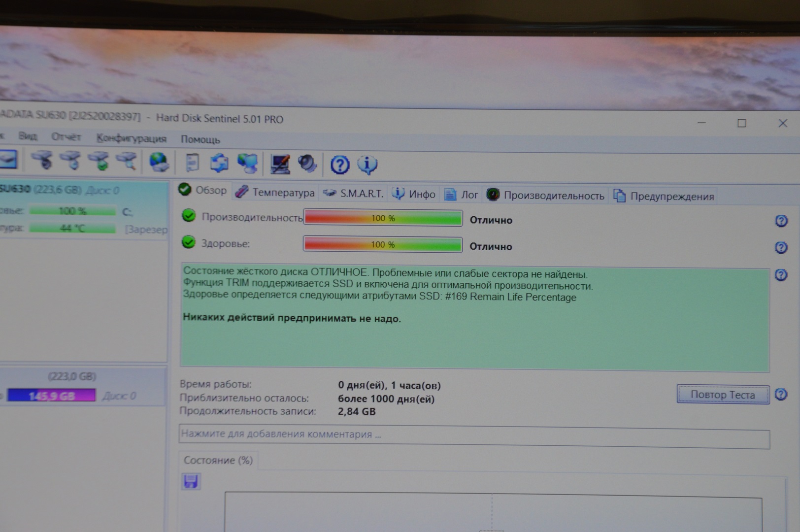Click the floppy disk save icon under Состояние
This screenshot has width=800, height=532.
[191, 481]
